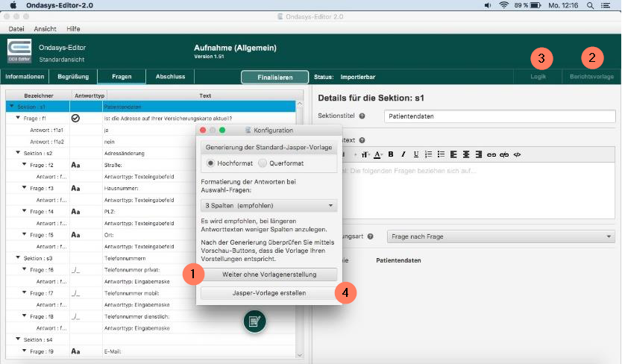This screenshot has height=364, width=622.
Task: Select the Hochformat radio button
Action: pyautogui.click(x=210, y=163)
